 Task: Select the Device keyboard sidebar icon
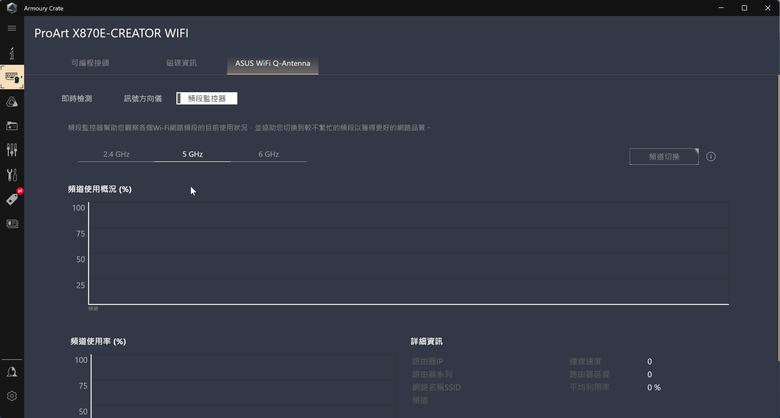12,77
